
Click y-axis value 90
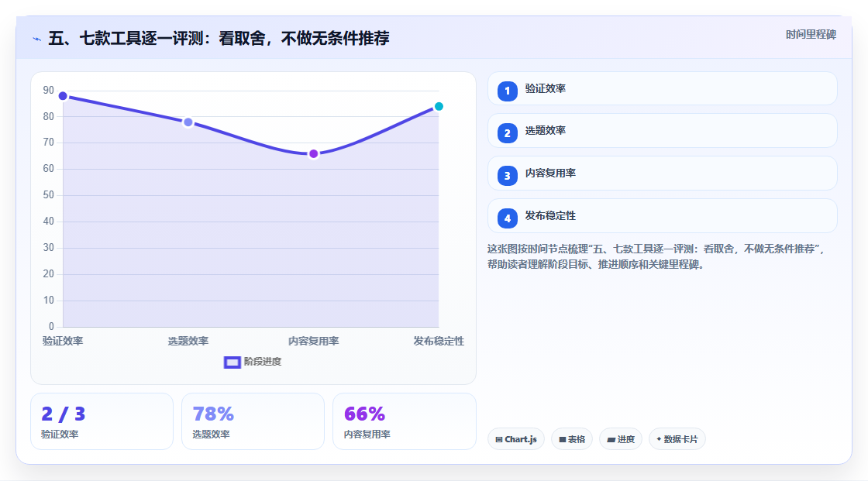click(49, 90)
